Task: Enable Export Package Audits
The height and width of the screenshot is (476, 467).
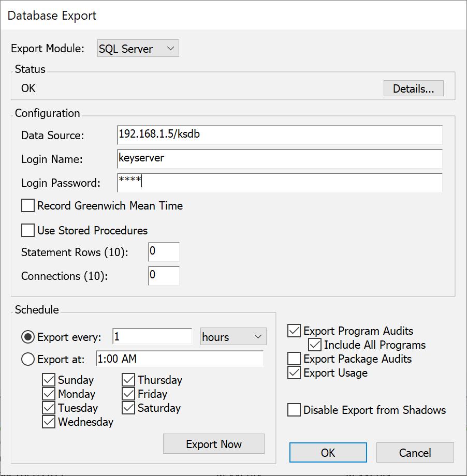Action: (294, 359)
